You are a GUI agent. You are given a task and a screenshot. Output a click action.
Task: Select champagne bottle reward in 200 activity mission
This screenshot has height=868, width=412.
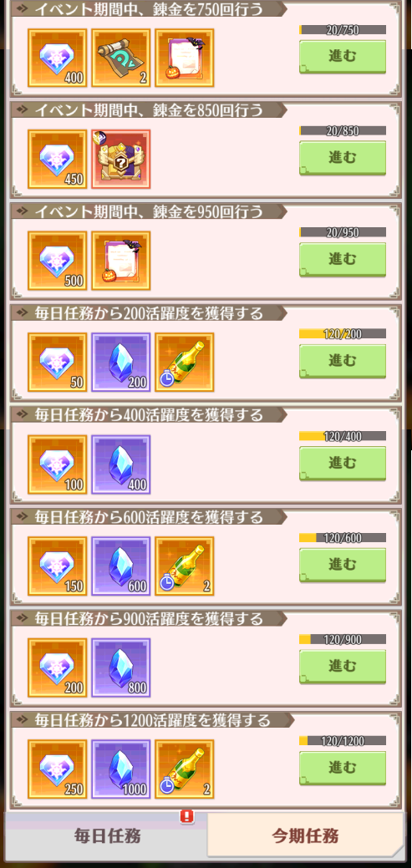tap(185, 362)
